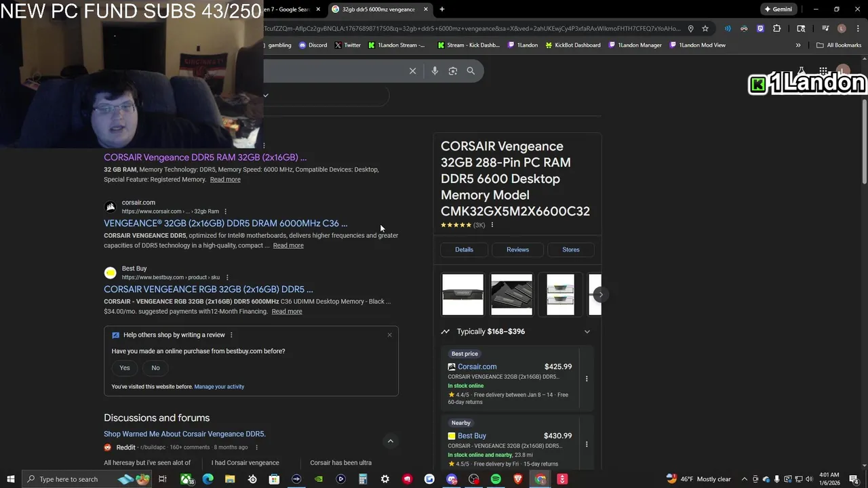The image size is (868, 488).
Task: Click the 'Manage your activity' link
Action: pos(219,386)
